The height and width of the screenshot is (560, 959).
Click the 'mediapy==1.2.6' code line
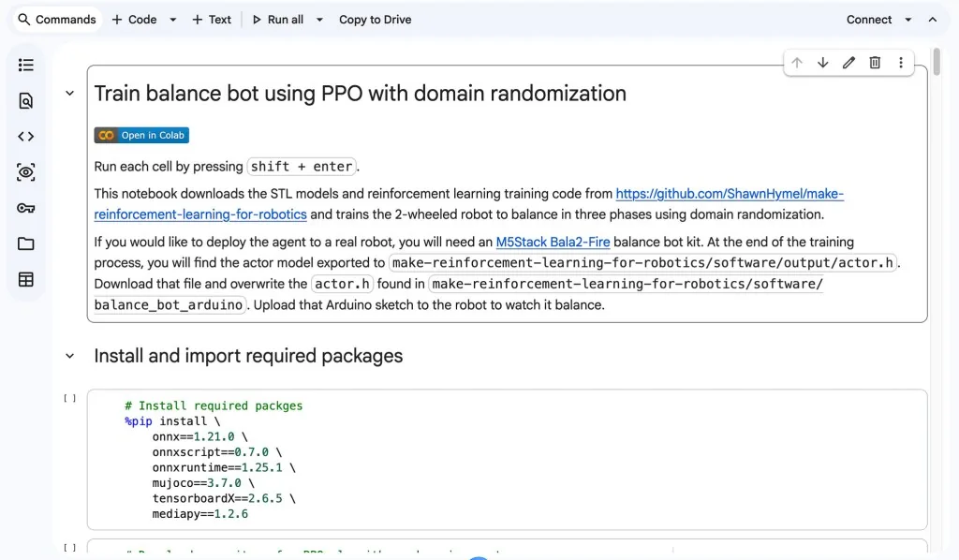click(x=200, y=513)
